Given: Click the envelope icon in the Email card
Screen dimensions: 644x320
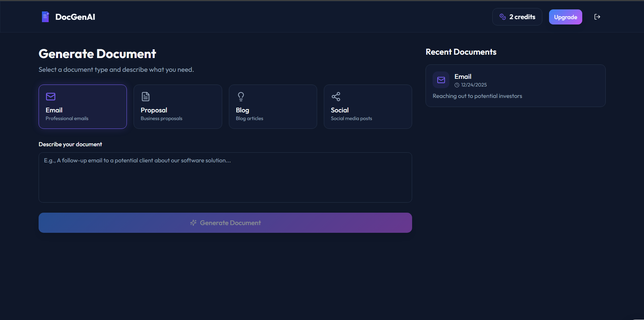Looking at the screenshot, I should (x=51, y=97).
